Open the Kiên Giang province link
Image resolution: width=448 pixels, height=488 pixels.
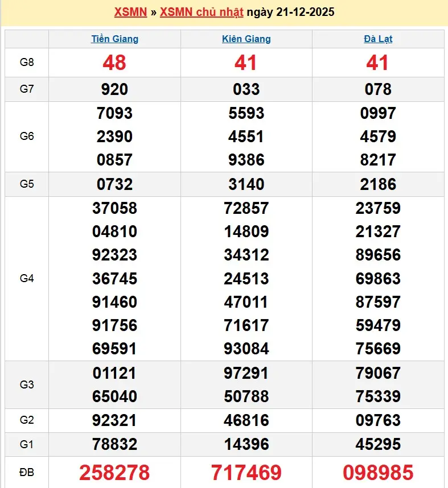tap(246, 39)
